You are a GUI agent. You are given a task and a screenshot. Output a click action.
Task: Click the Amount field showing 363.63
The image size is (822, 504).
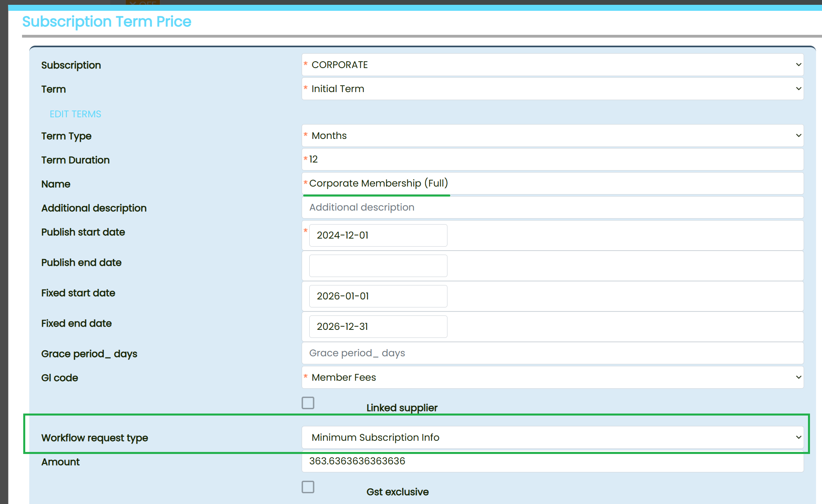(552, 462)
